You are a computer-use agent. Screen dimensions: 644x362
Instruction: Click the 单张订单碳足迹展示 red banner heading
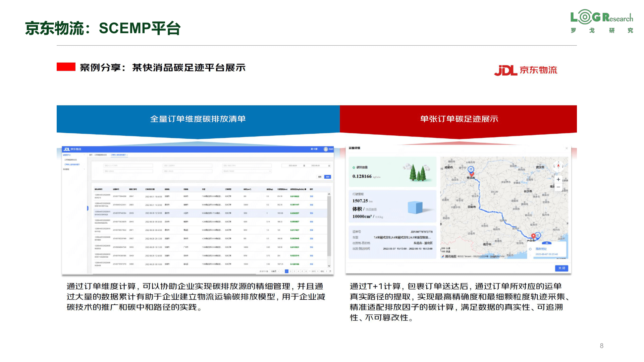[x=459, y=119]
